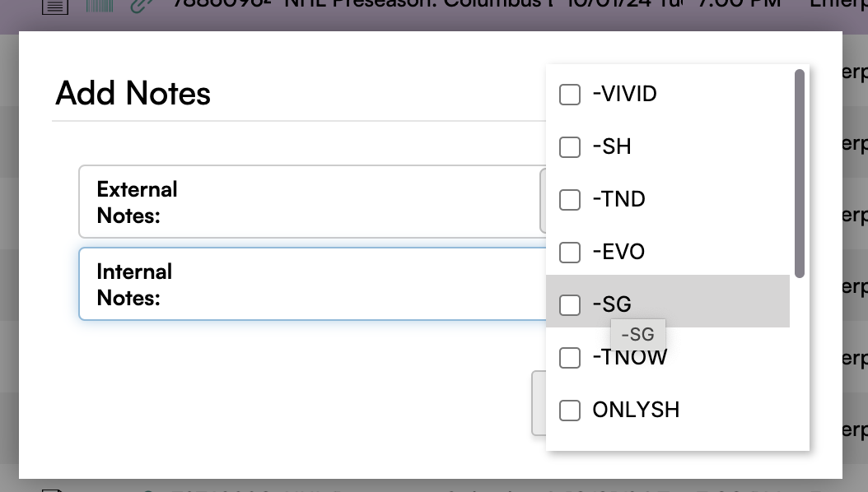868x492 pixels.
Task: Click the chain link icon in top row
Action: (142, 6)
